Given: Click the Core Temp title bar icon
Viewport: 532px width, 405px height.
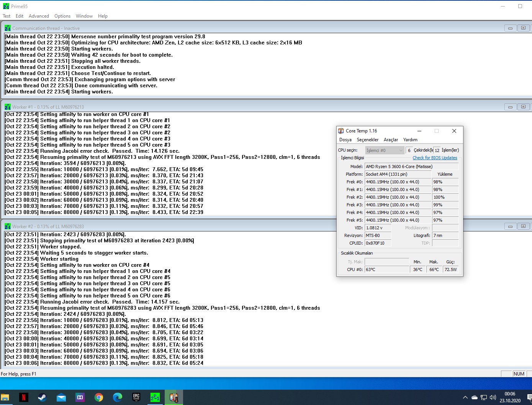Looking at the screenshot, I should [341, 131].
